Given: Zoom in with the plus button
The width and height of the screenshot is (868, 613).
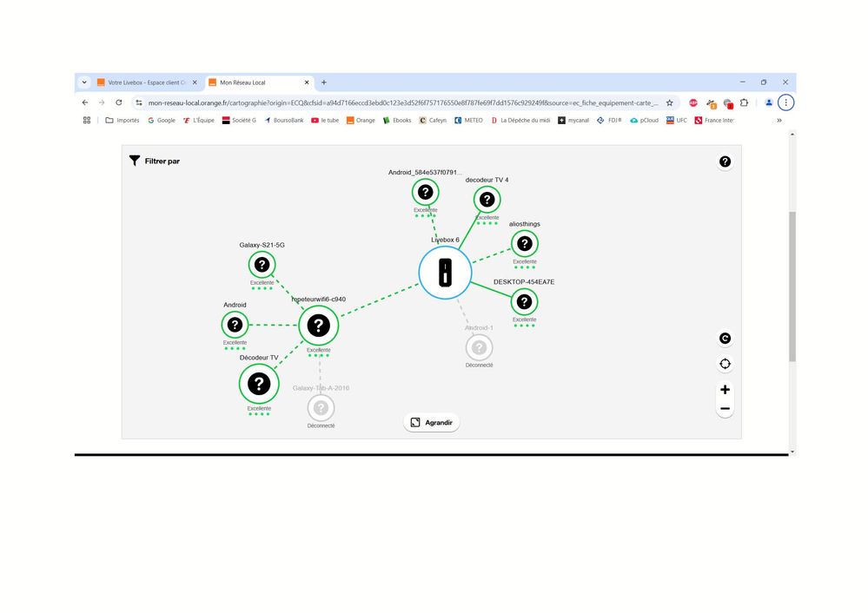Looking at the screenshot, I should (x=725, y=390).
